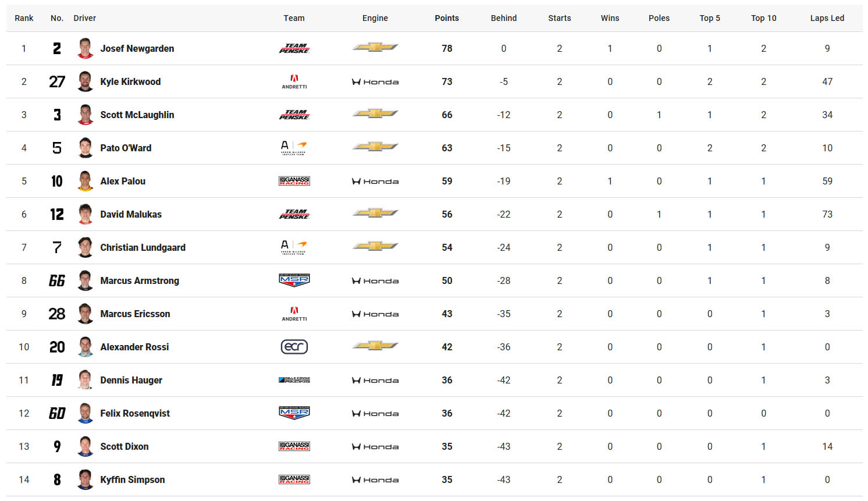The height and width of the screenshot is (501, 868).
Task: Open Kyffin Simpson driver name link
Action: pyautogui.click(x=132, y=479)
